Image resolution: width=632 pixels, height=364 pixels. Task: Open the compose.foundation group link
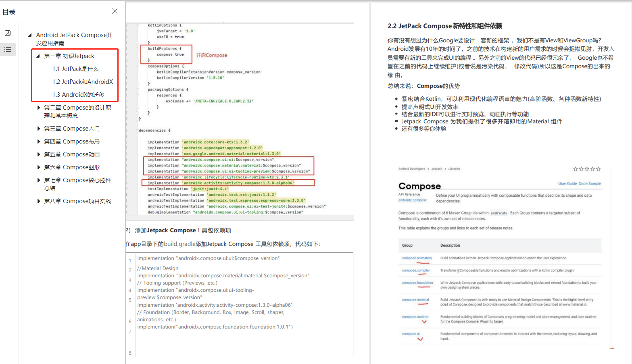[417, 283]
